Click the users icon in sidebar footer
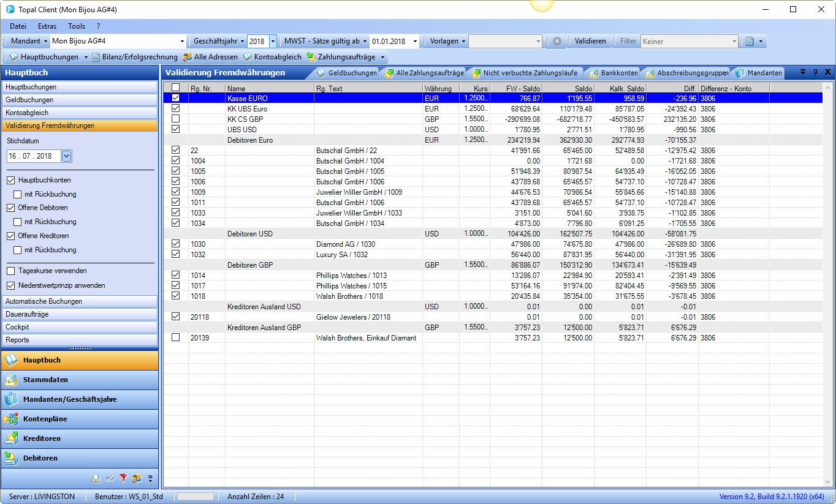The height and width of the screenshot is (504, 836). pos(137,478)
